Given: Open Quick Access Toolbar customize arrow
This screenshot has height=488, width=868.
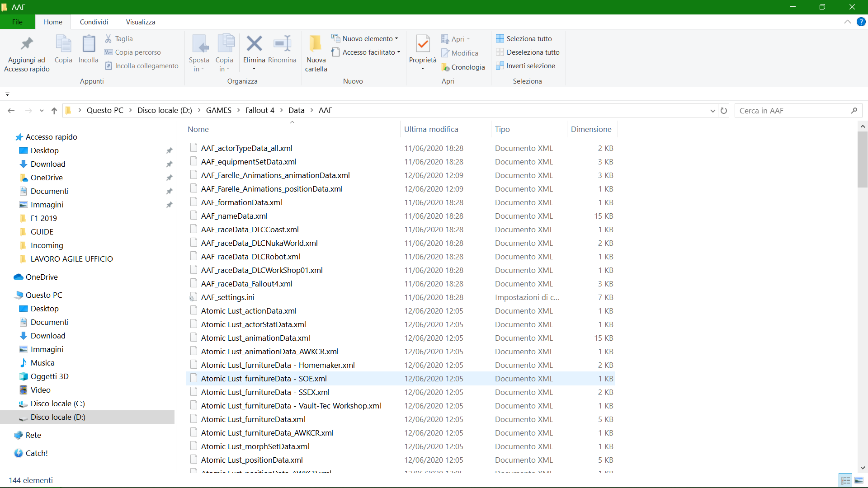Looking at the screenshot, I should [7, 94].
